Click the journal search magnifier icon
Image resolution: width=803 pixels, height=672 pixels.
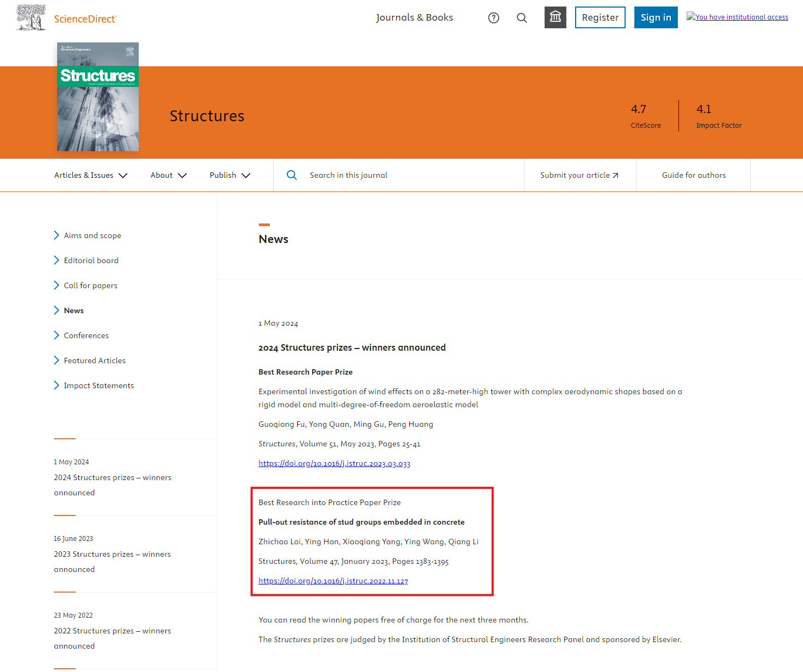click(x=292, y=175)
